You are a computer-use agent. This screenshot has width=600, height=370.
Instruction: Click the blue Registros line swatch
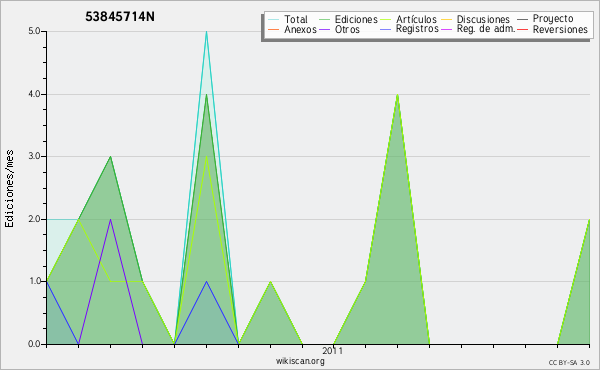point(386,29)
